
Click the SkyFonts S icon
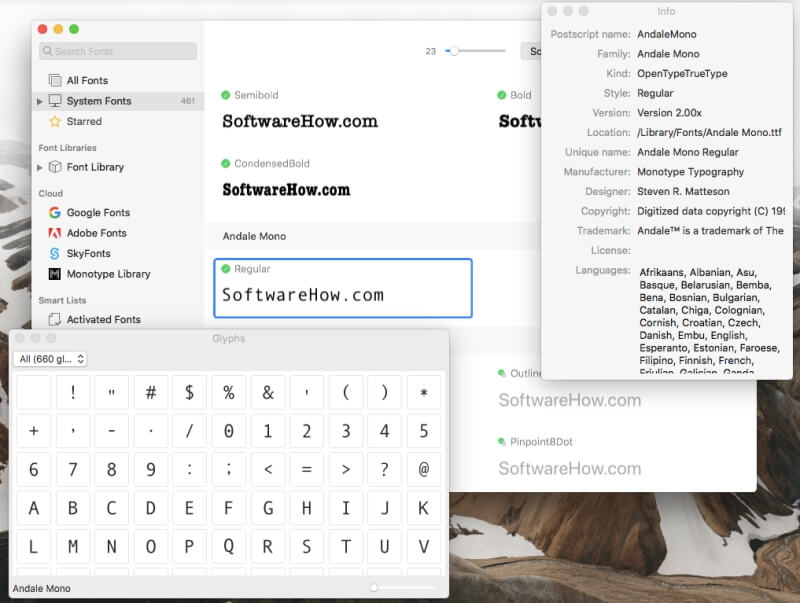(x=55, y=254)
